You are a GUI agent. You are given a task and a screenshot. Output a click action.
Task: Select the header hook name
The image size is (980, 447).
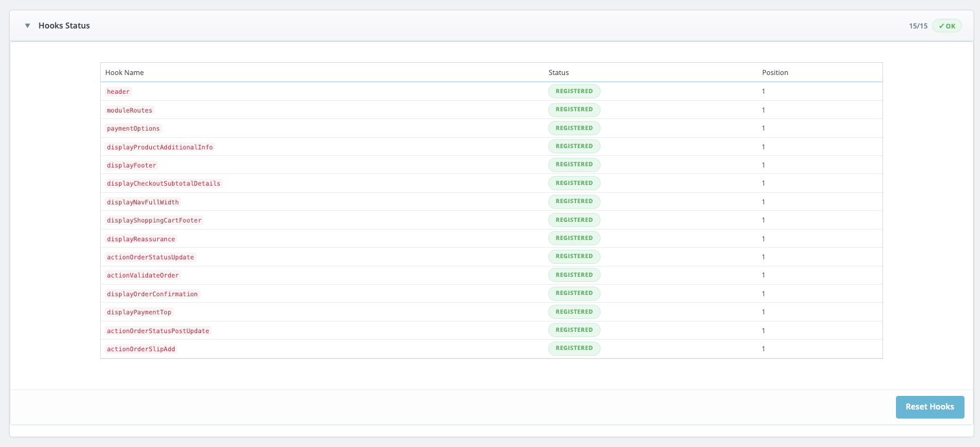point(118,92)
